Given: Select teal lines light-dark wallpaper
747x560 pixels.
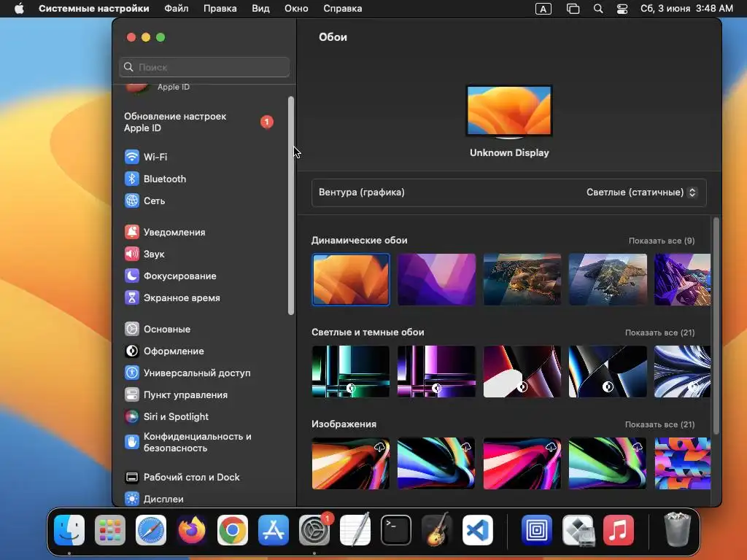Looking at the screenshot, I should [x=351, y=371].
